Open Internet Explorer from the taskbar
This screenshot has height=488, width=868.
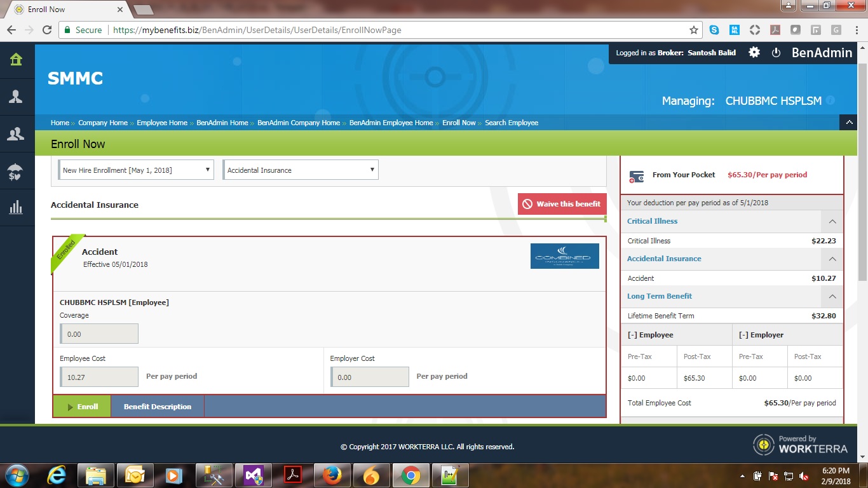click(x=57, y=475)
